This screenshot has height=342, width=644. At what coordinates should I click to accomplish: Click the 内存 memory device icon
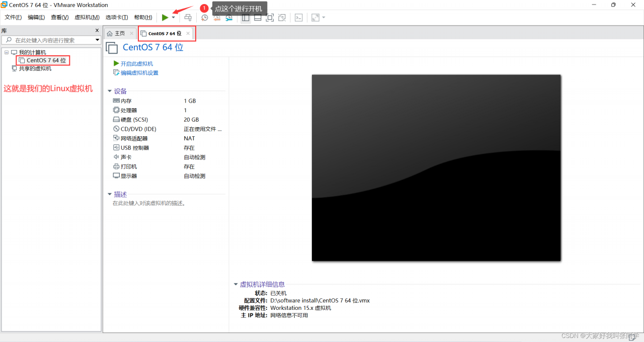pyautogui.click(x=116, y=101)
